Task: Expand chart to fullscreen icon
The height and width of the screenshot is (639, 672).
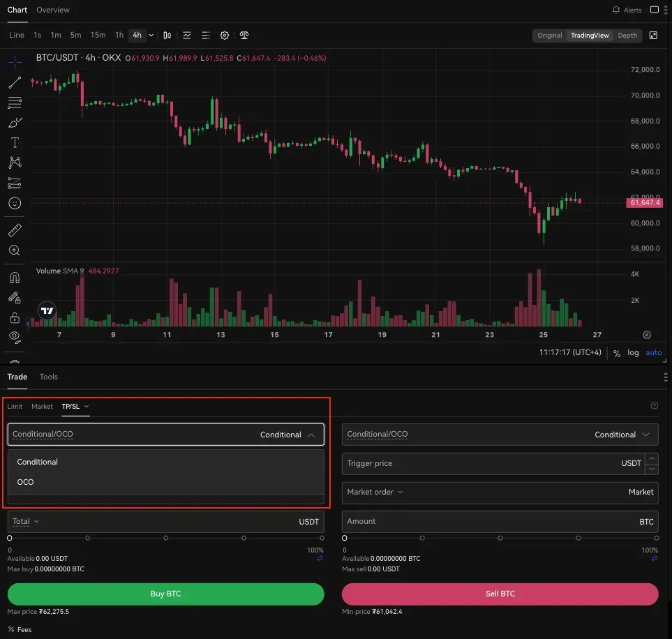Action: point(653,35)
